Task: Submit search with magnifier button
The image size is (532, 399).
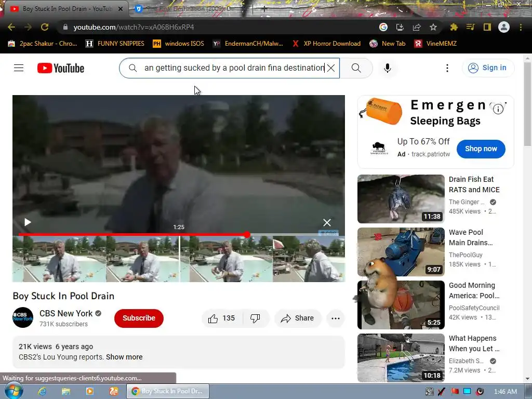Action: (x=356, y=68)
